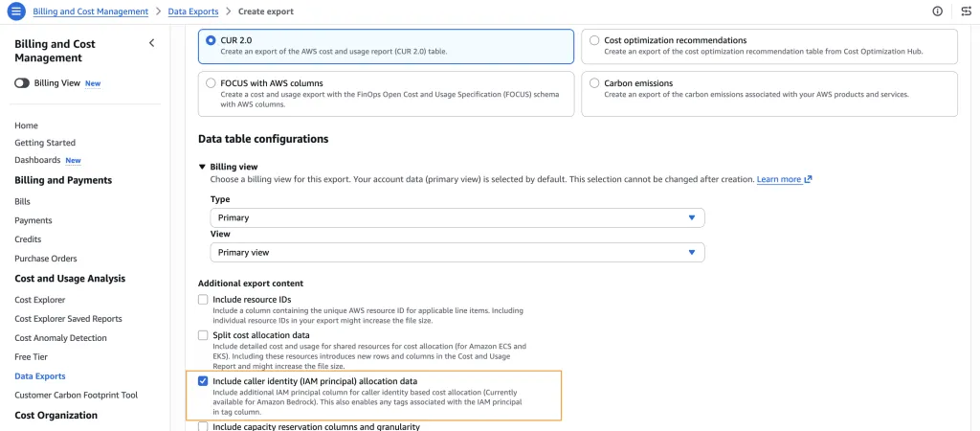Image resolution: width=980 pixels, height=431 pixels.
Task: Collapse the Billing and Cost Management sidebar
Action: click(151, 43)
